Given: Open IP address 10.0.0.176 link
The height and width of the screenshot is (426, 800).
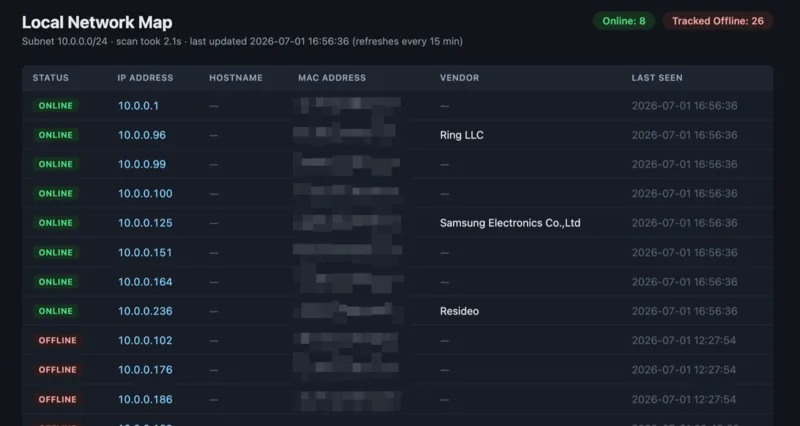Looking at the screenshot, I should [x=145, y=370].
